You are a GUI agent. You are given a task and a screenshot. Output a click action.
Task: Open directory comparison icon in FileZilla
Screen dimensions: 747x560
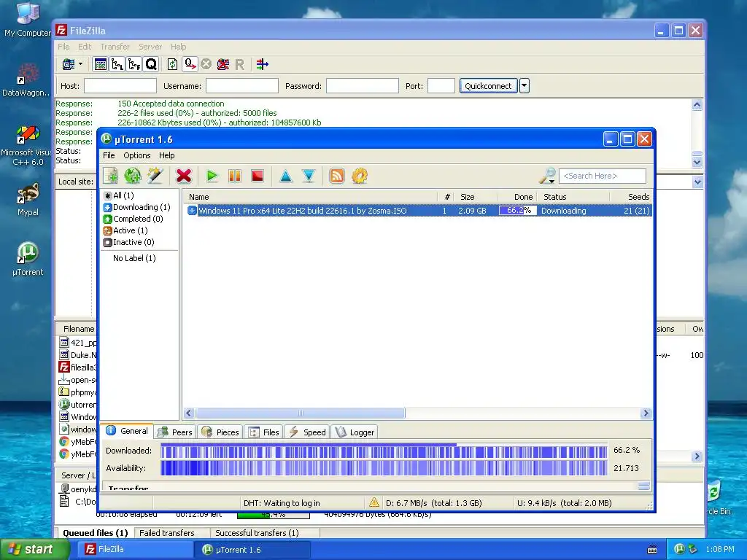[x=262, y=64]
